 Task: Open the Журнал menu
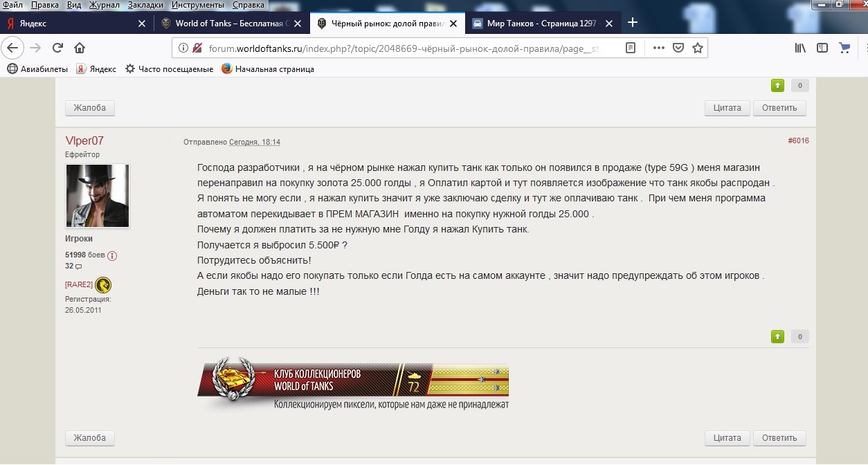pos(104,5)
